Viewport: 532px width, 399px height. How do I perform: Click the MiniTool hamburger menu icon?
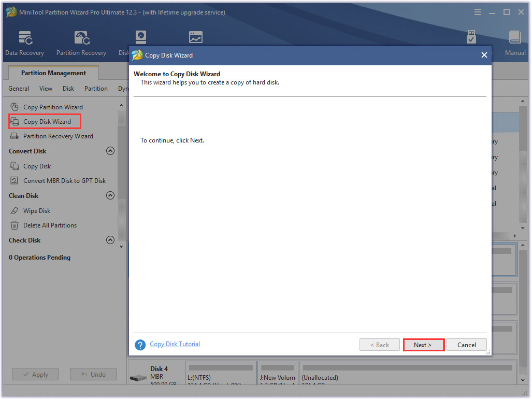click(478, 12)
